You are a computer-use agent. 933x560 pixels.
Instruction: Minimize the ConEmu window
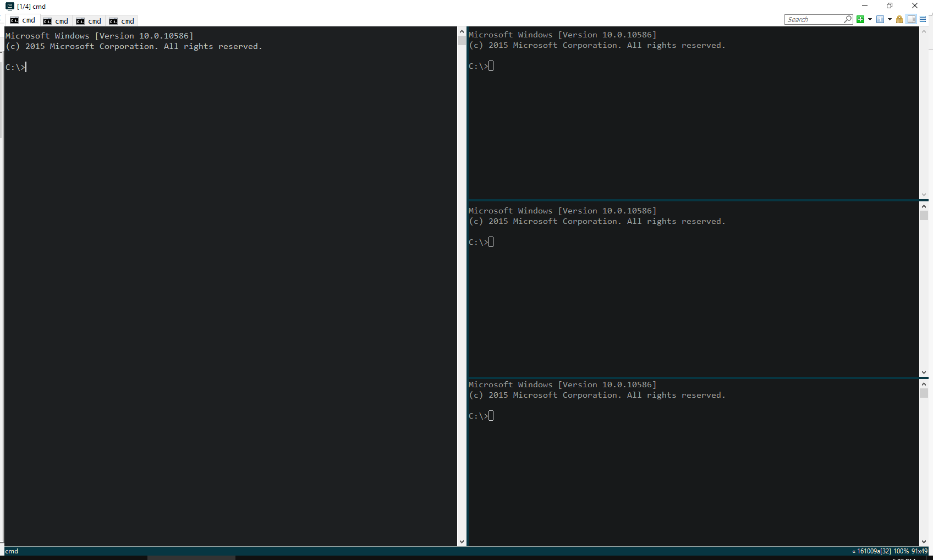865,6
